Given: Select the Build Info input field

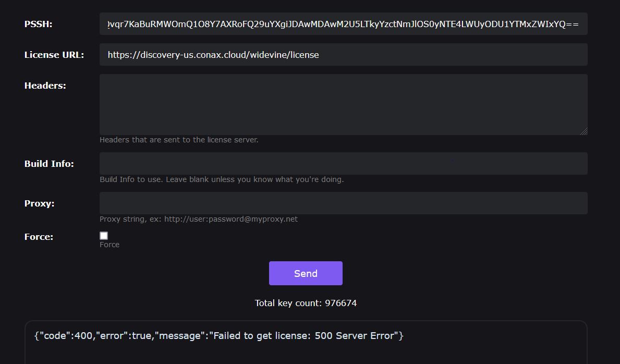Looking at the screenshot, I should [343, 164].
